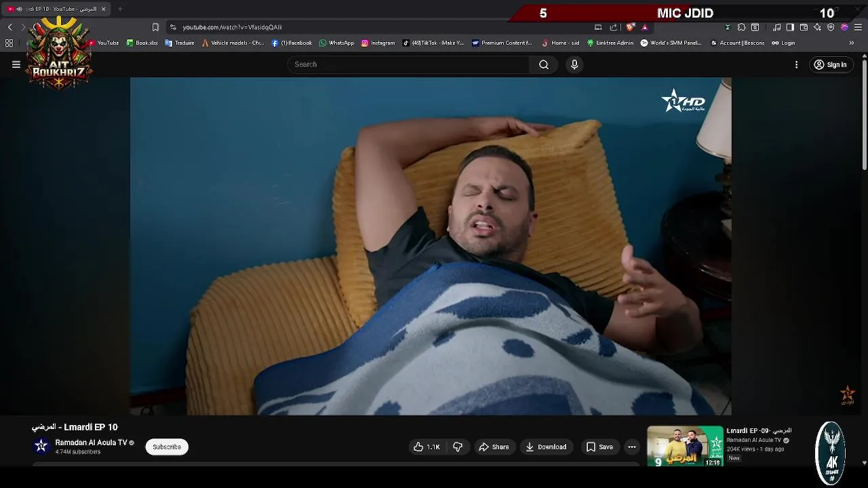Open Brave Rewards triangle icon

[645, 27]
